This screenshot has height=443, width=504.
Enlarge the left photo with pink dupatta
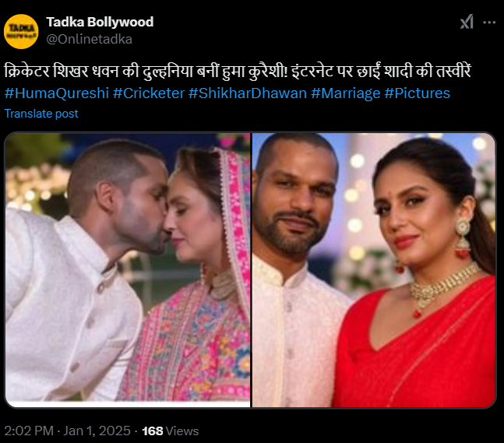pyautogui.click(x=128, y=270)
